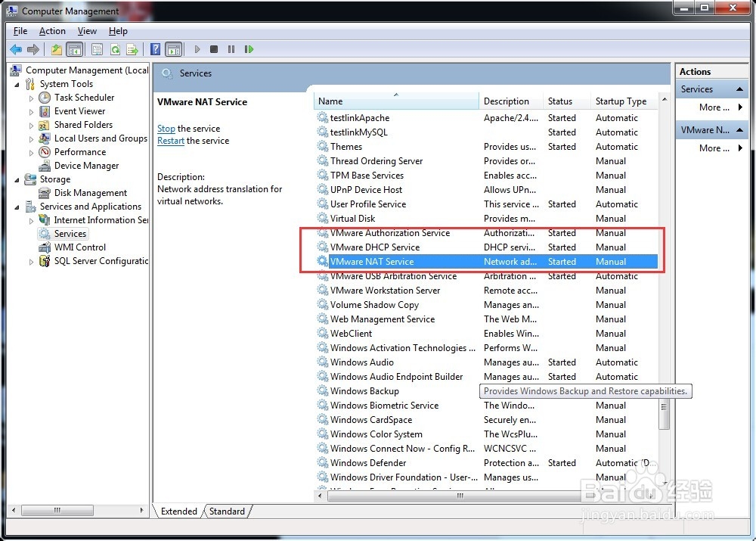Select Task Scheduler in the tree
The height and width of the screenshot is (541, 756).
(84, 98)
